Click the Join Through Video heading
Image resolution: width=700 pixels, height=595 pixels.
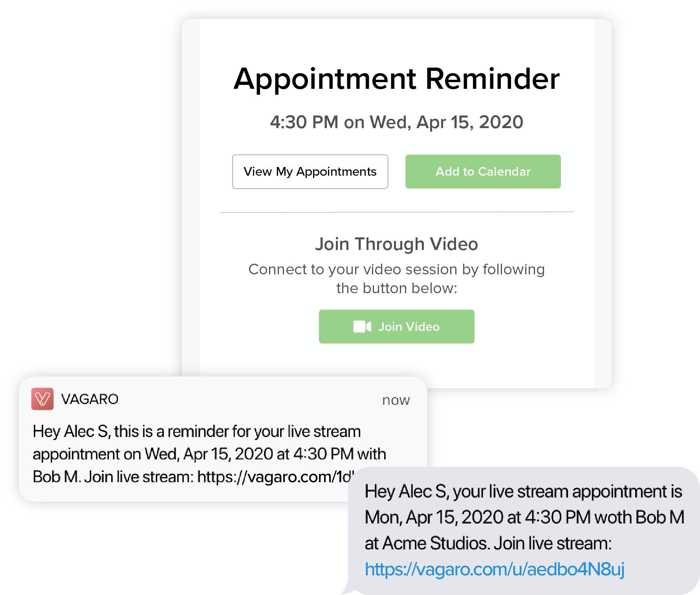click(x=396, y=244)
